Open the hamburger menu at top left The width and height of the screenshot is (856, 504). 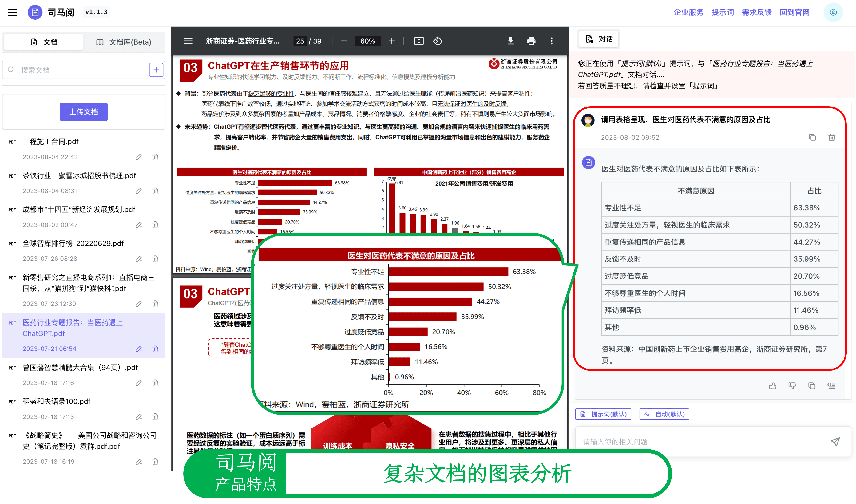[12, 13]
